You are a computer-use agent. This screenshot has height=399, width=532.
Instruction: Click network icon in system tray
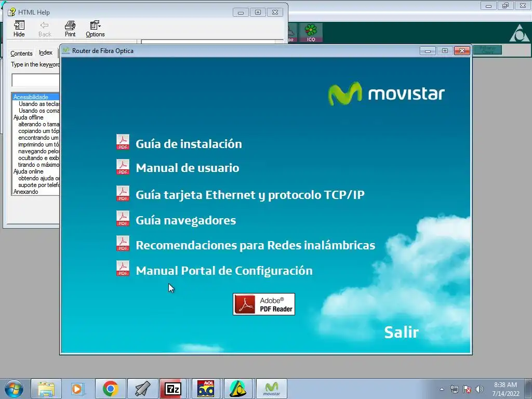point(454,389)
